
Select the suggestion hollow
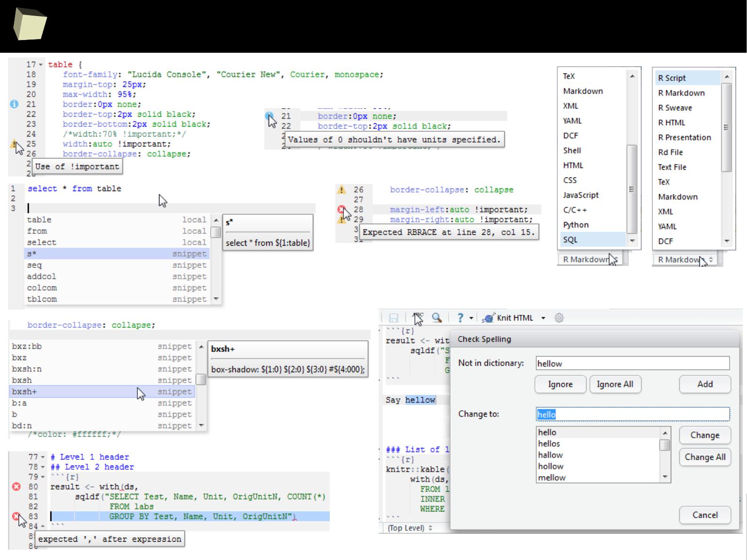(x=598, y=466)
